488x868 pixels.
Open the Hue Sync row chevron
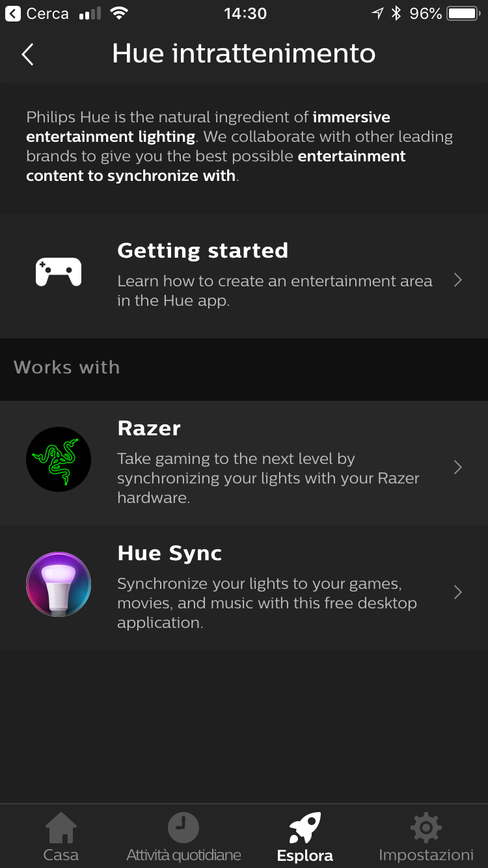(x=458, y=592)
